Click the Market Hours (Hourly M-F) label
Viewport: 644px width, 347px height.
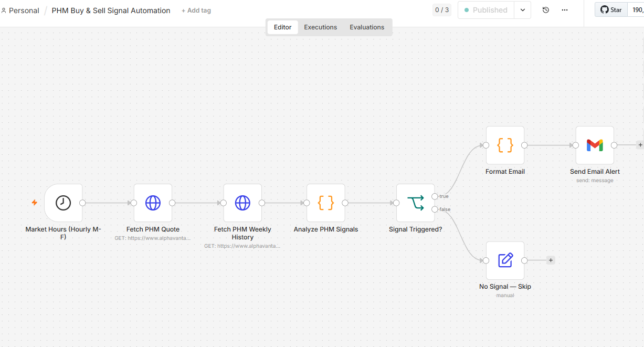click(x=64, y=233)
